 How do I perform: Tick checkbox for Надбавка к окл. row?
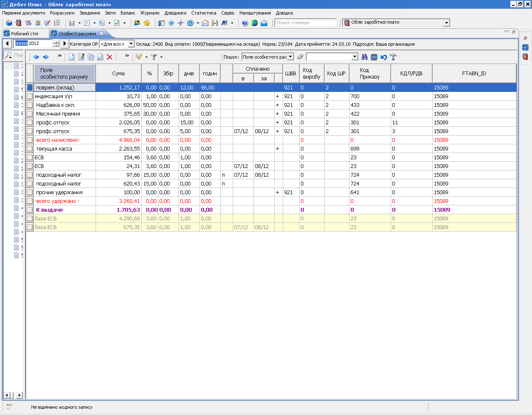point(30,105)
